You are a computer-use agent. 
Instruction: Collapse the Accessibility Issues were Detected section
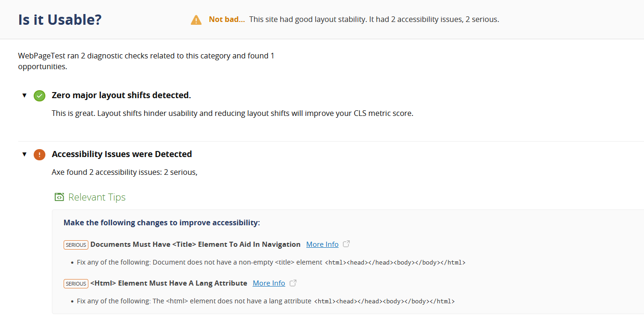click(x=24, y=154)
